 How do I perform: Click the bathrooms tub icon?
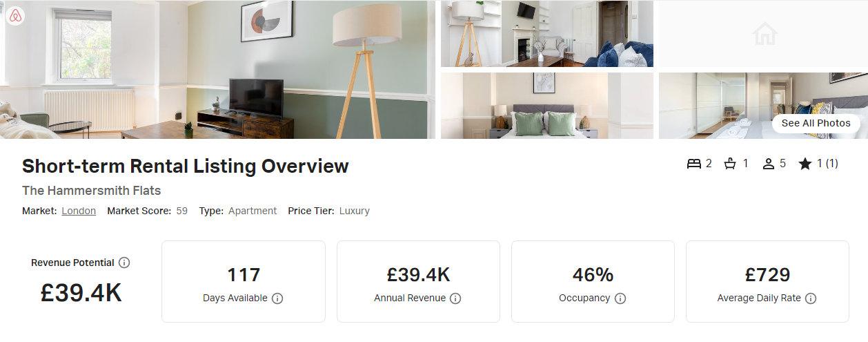pos(730,164)
